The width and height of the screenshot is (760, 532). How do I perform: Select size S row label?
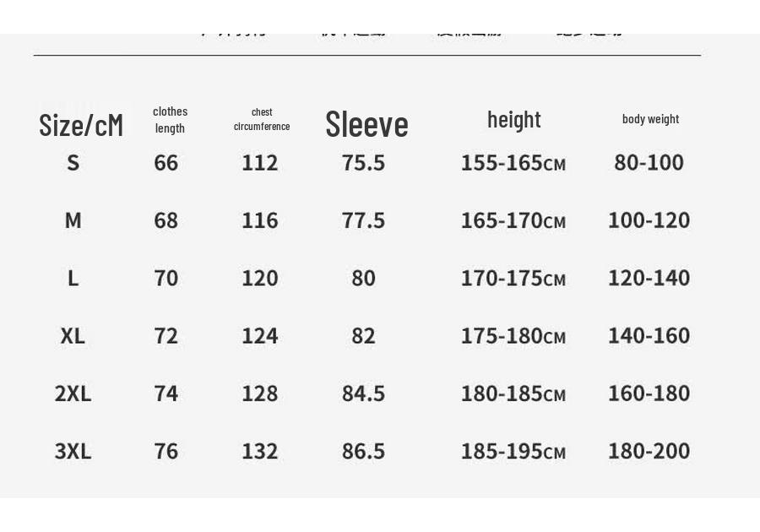coord(73,163)
